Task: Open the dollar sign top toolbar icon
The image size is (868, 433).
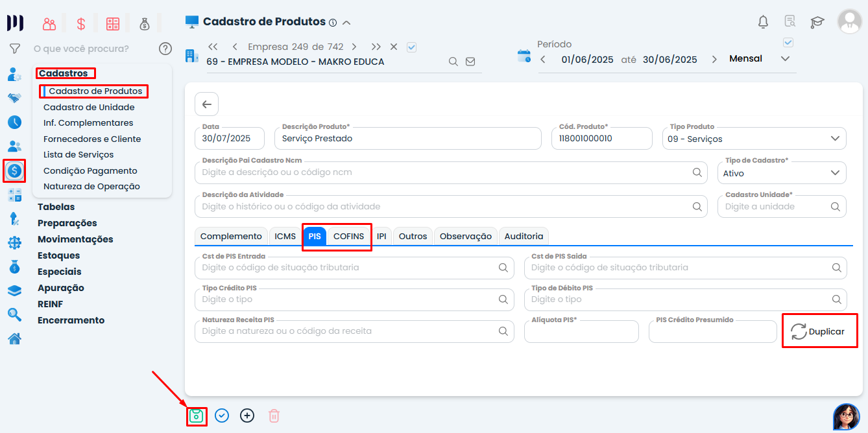Action: pyautogui.click(x=81, y=24)
